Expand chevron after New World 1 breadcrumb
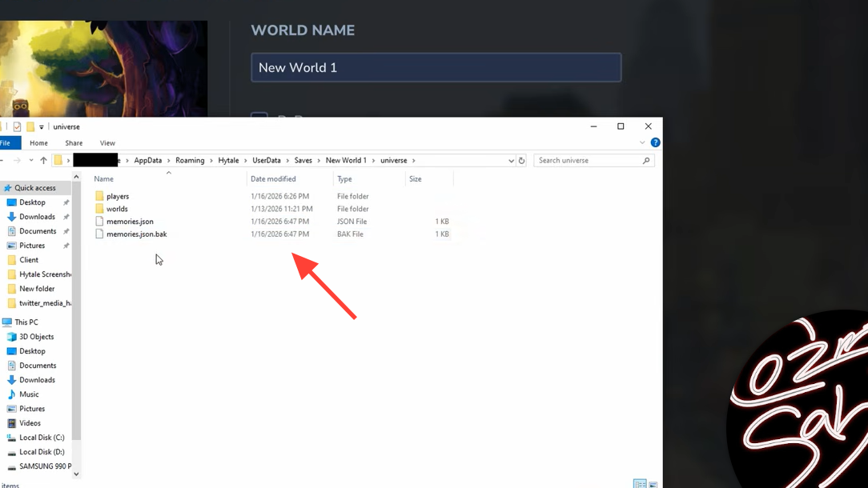The image size is (868, 488). 374,161
